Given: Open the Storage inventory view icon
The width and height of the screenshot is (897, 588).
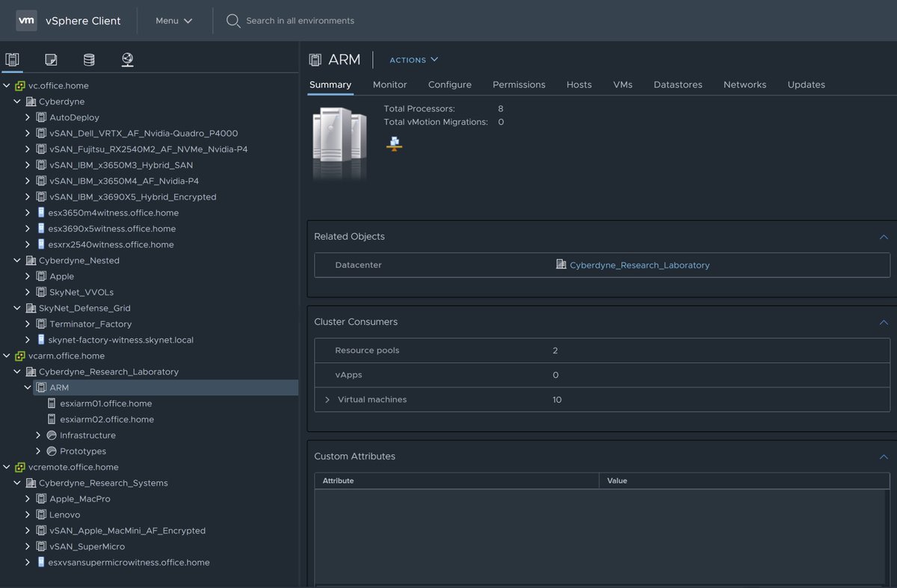Looking at the screenshot, I should point(89,60).
